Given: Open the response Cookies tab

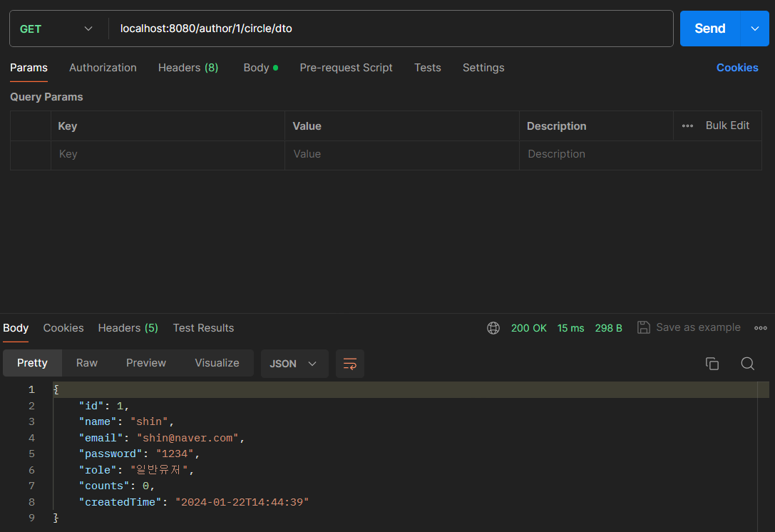Looking at the screenshot, I should [63, 328].
